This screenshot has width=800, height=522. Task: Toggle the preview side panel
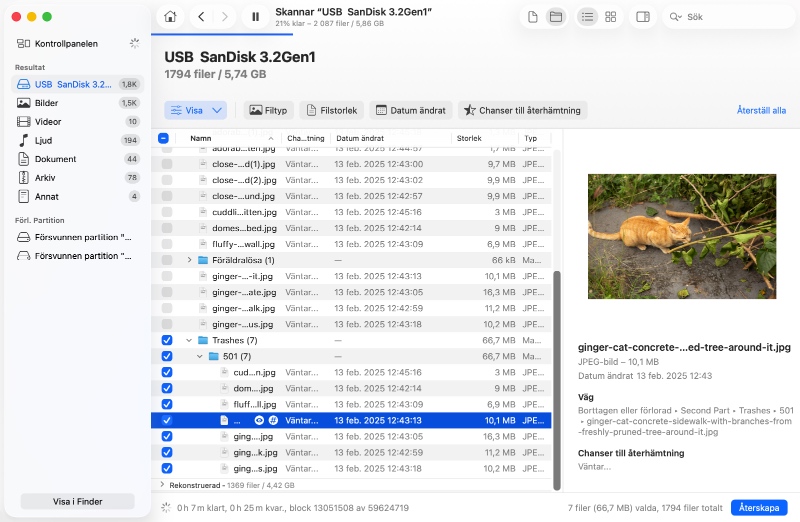pos(643,17)
